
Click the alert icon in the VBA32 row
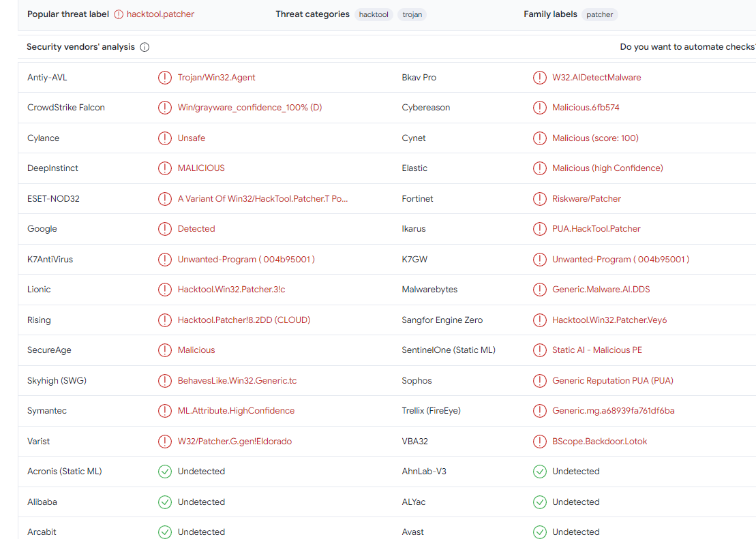point(539,442)
